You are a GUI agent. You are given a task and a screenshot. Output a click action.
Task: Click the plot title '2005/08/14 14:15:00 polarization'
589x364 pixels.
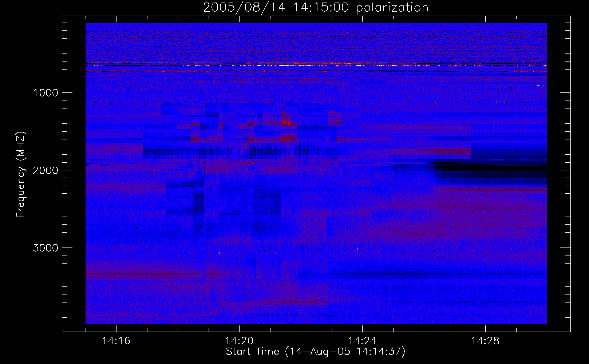(316, 7)
